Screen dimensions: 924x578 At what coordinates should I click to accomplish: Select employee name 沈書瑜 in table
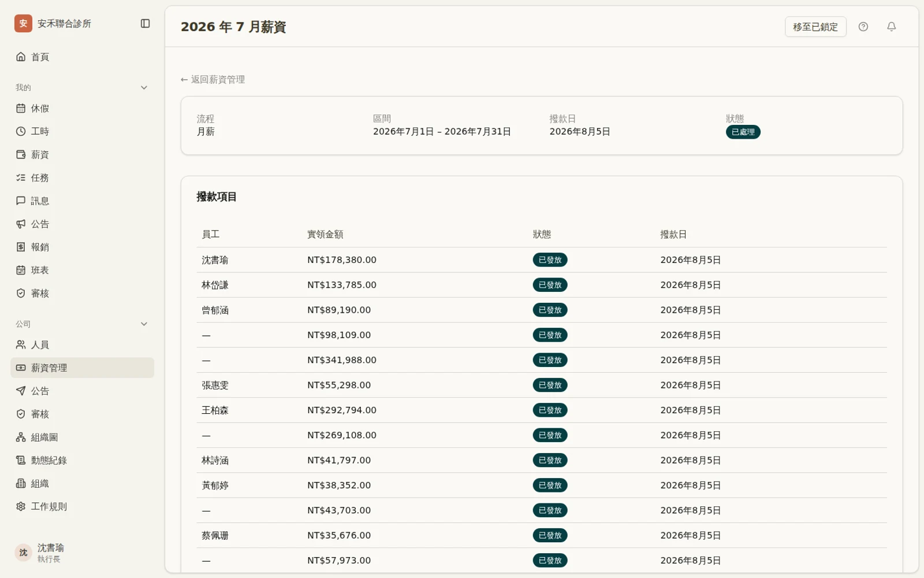coord(215,260)
